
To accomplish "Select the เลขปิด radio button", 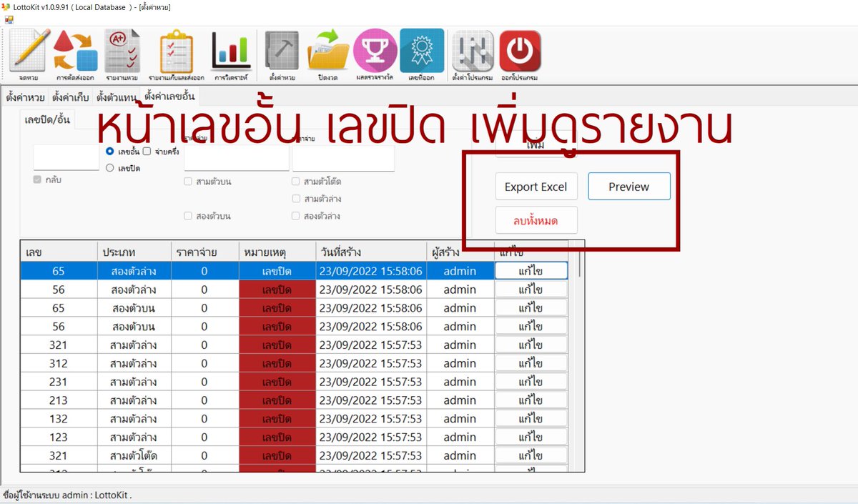I will tap(109, 168).
